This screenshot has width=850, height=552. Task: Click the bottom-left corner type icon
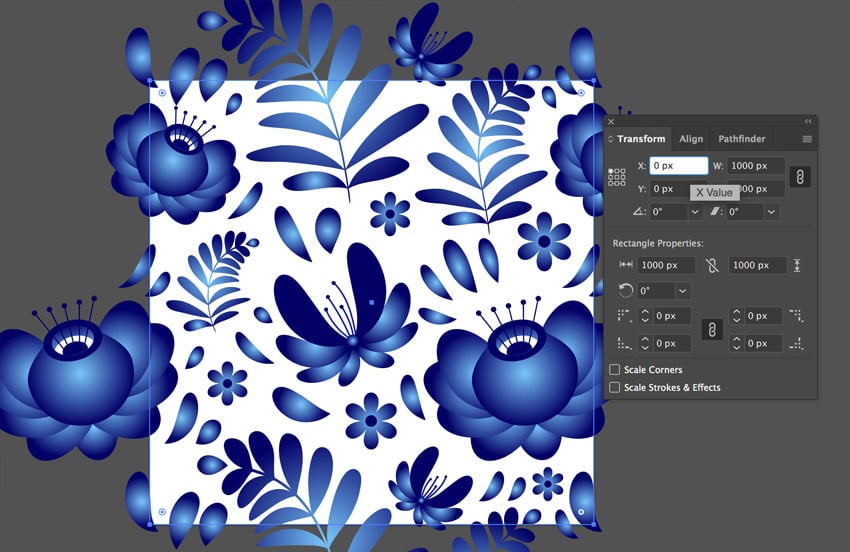point(624,343)
